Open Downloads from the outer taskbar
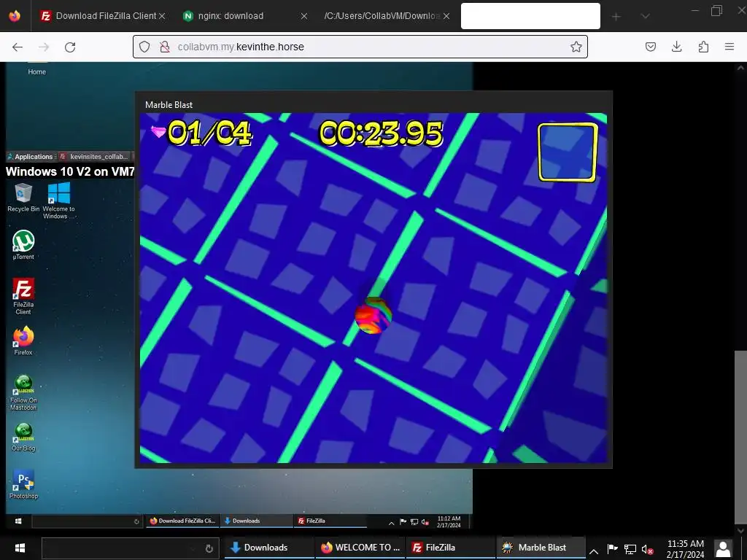Viewport: 747px width, 560px height. click(x=268, y=548)
